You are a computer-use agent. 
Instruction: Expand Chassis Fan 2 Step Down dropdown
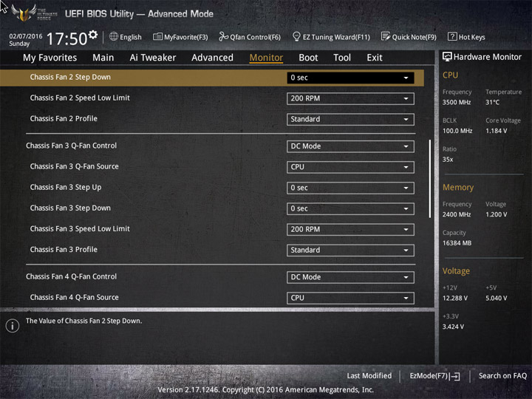click(350, 78)
